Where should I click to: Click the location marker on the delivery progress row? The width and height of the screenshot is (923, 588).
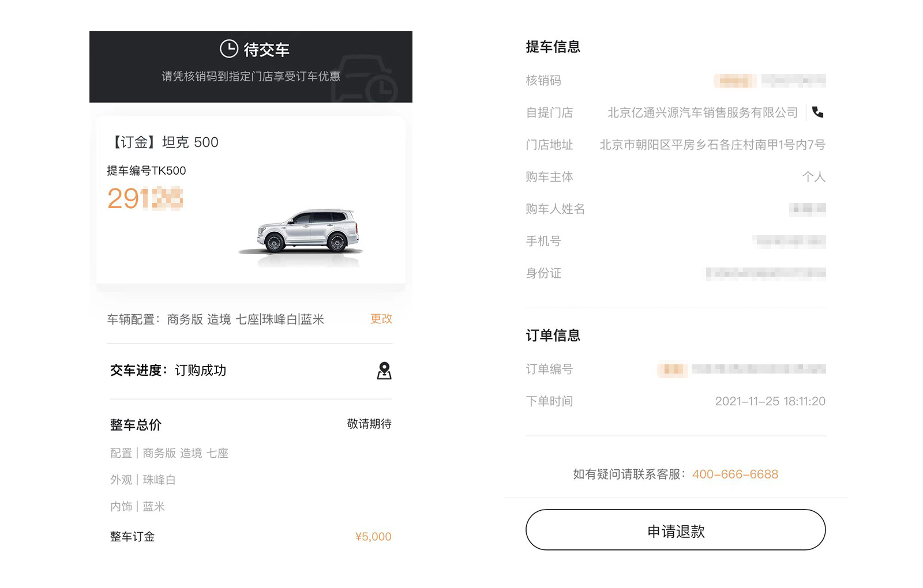click(x=384, y=371)
